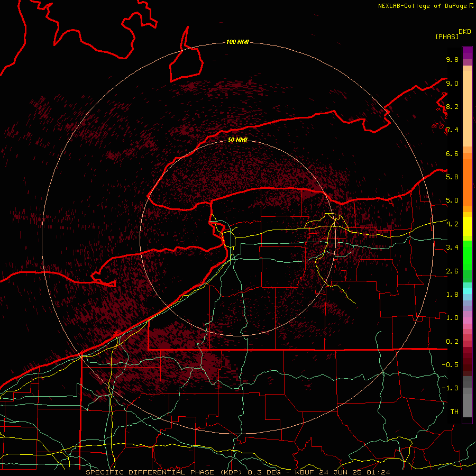The width and height of the screenshot is (476, 476).
Task: Click the yellow segment of the color bar
Action: tap(467, 226)
